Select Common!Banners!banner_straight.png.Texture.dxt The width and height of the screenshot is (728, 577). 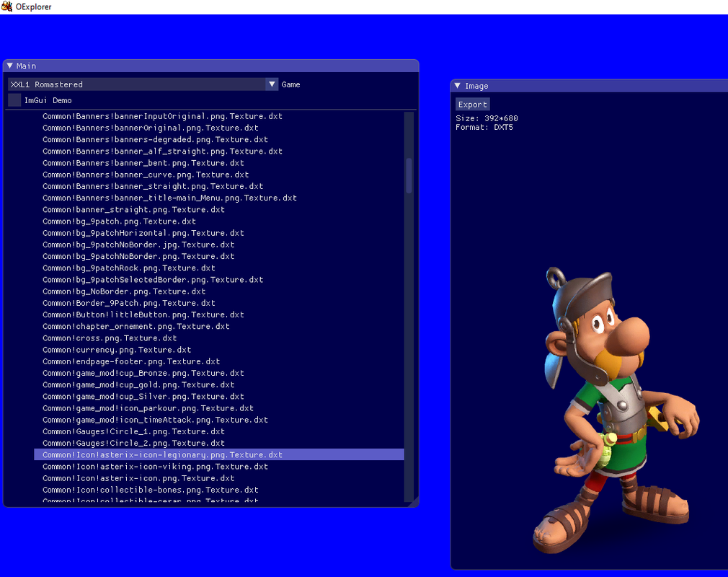point(218,186)
